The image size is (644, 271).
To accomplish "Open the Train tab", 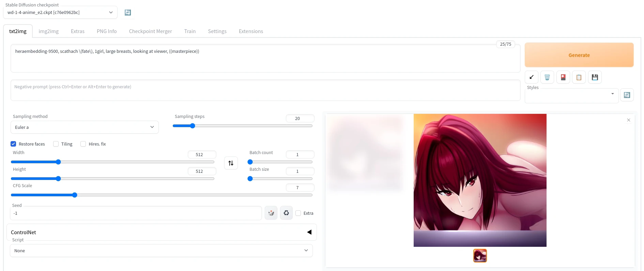I will (x=190, y=31).
